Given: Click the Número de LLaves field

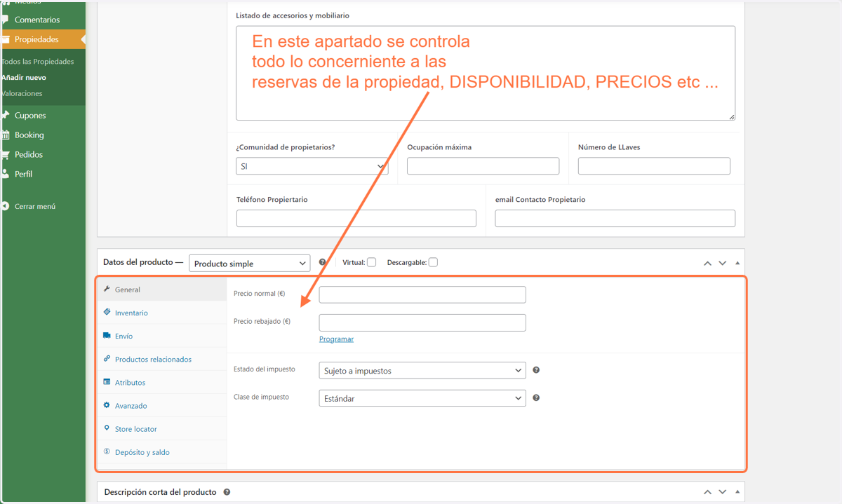Looking at the screenshot, I should pos(654,166).
